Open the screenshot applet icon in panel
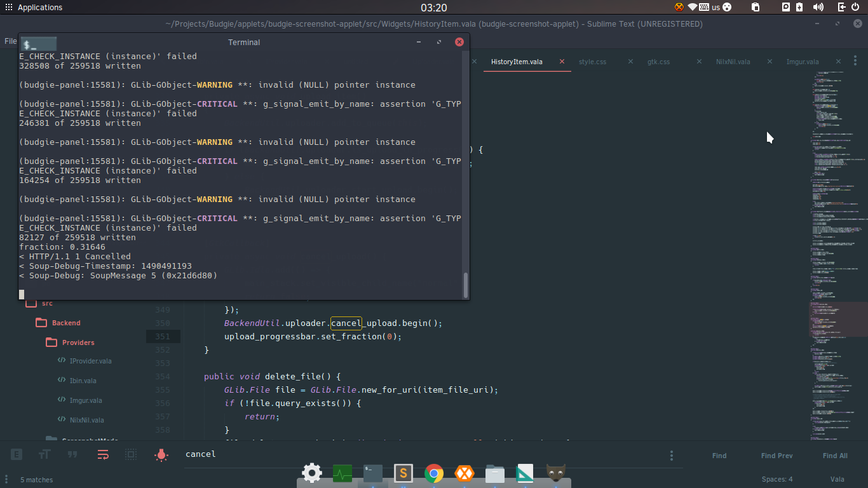 (785, 8)
